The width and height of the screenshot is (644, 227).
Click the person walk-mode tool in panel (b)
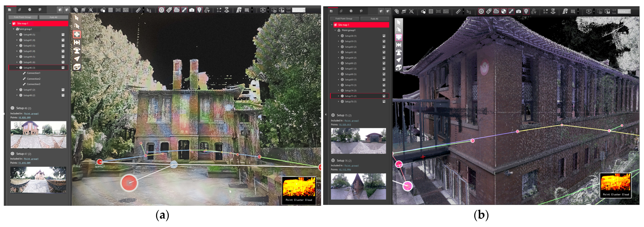coord(398,52)
